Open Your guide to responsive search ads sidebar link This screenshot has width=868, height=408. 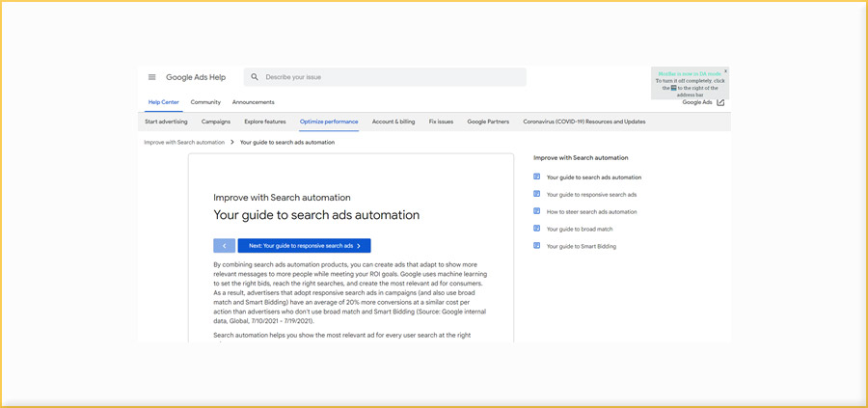[x=592, y=195]
